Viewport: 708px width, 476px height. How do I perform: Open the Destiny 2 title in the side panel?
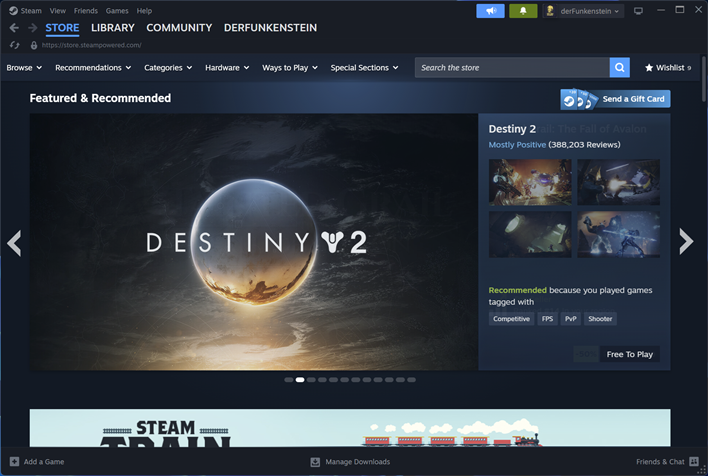(512, 129)
